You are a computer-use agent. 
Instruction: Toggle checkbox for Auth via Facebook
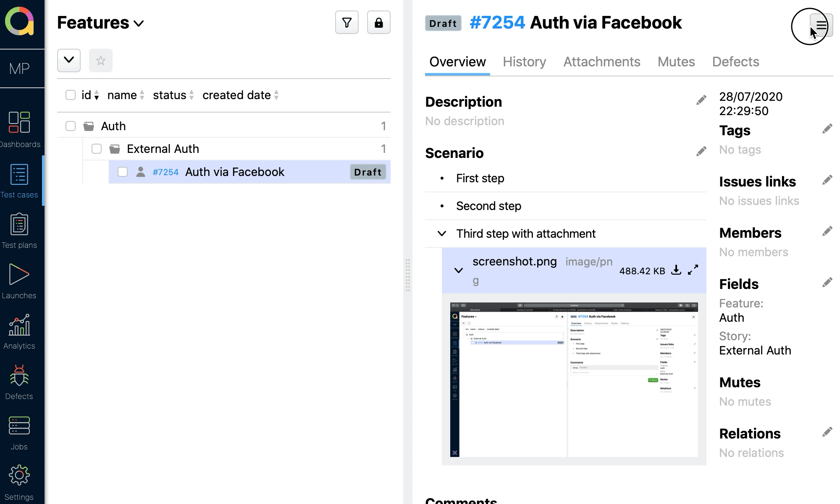pyautogui.click(x=122, y=172)
